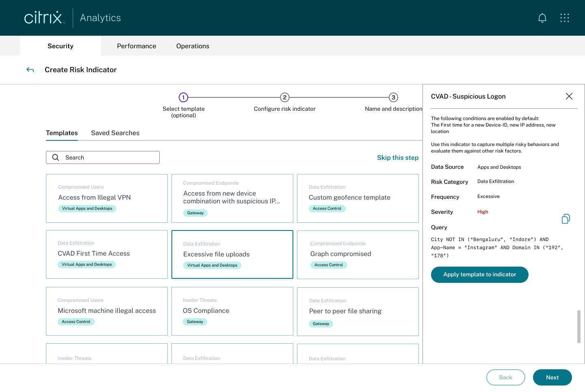The image size is (585, 392).
Task: Click Virtual Apps and Desktops tag on Access from Illegal VPN
Action: pos(87,209)
